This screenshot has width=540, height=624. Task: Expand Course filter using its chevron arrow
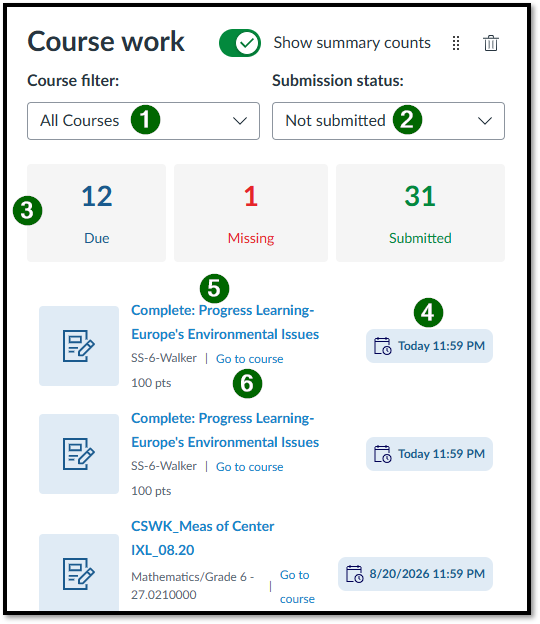[x=240, y=121]
